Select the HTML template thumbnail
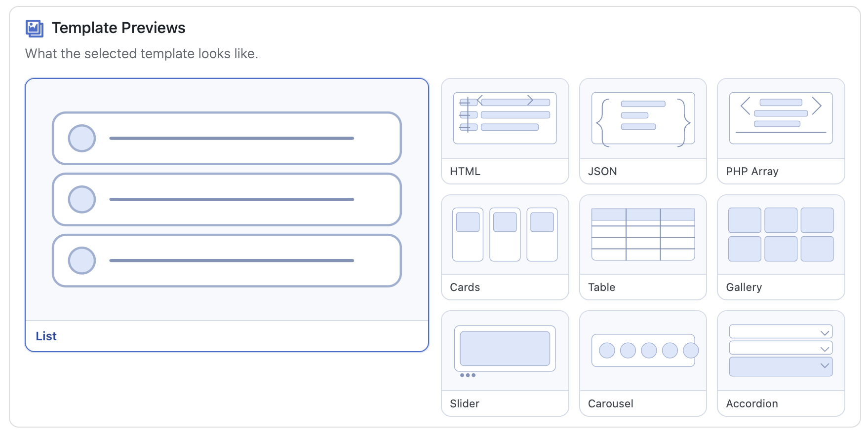 (505, 131)
